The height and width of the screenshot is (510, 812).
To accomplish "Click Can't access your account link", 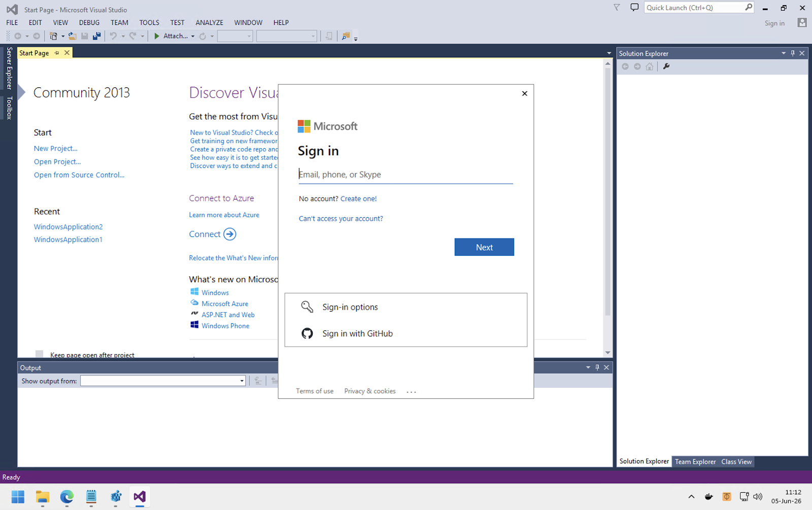I will 341,219.
